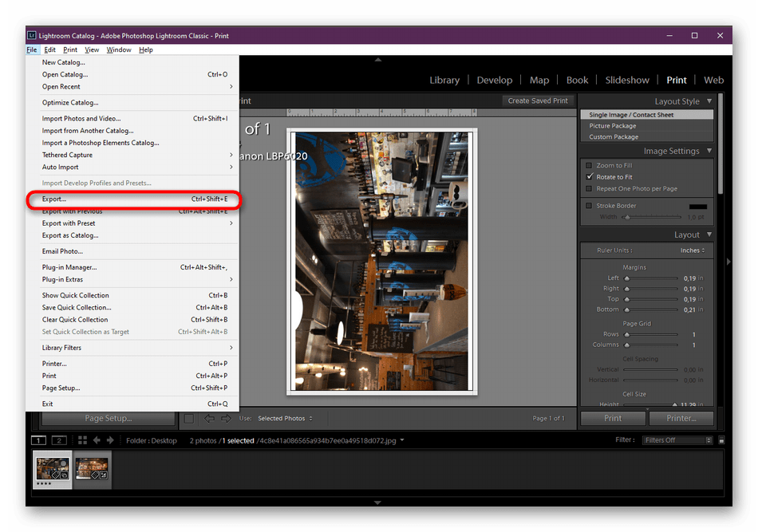
Task: Choose Exit from the File menu
Action: pos(133,404)
